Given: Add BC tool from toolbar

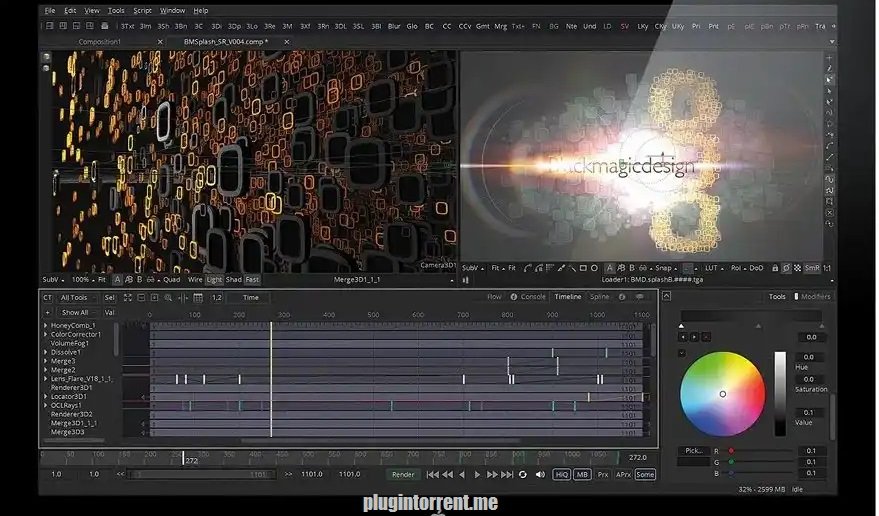Looking at the screenshot, I should pos(429,26).
